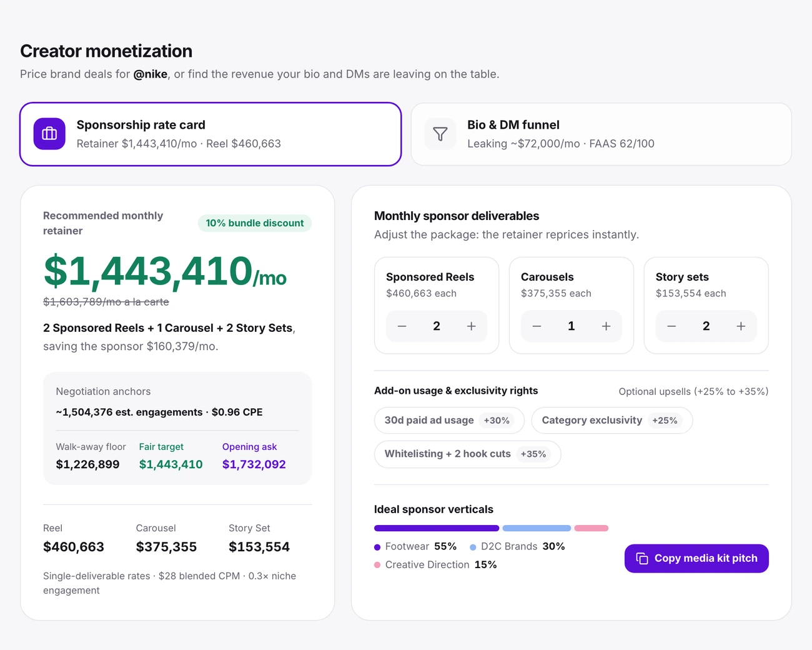Click the Fair target value in Negotiation anchors

click(171, 464)
